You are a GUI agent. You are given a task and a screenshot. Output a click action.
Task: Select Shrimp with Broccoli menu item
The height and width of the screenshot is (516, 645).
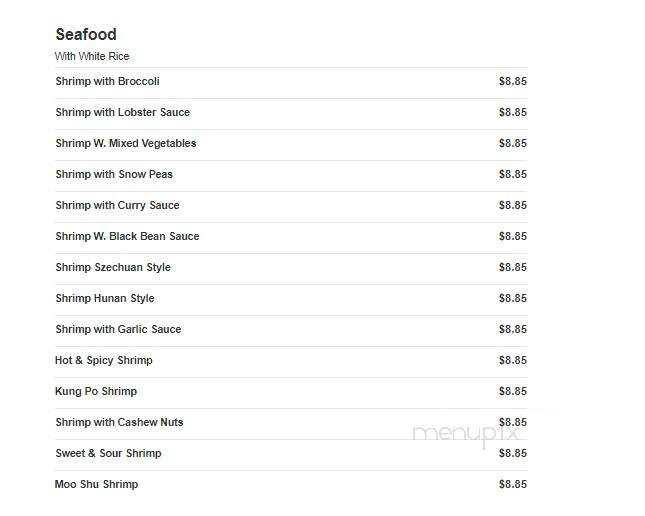(x=107, y=81)
